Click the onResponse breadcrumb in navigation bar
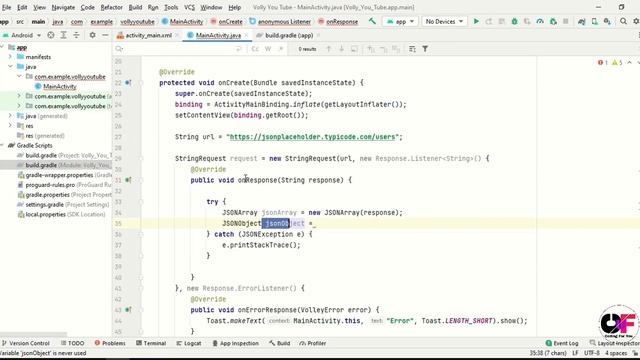 click(338, 22)
